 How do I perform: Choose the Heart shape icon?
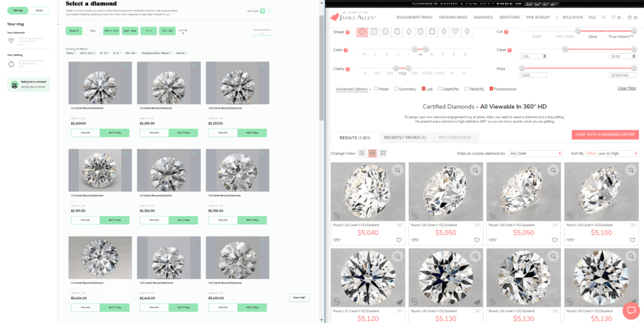coord(455,31)
